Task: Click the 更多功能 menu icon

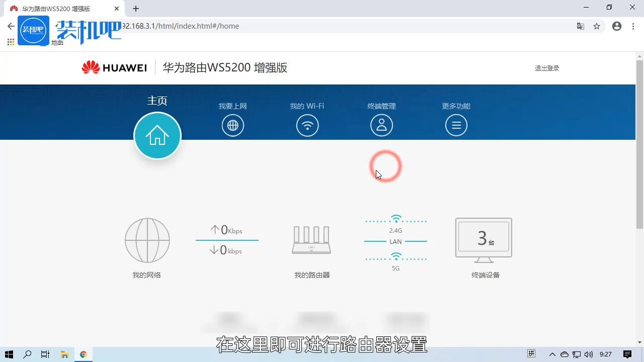Action: pos(456,125)
